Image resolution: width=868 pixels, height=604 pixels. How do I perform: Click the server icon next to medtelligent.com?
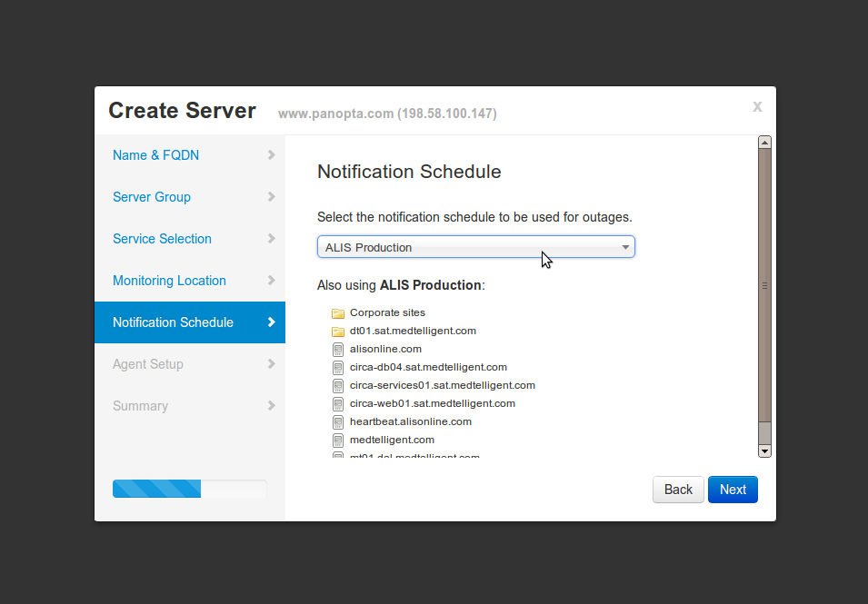coord(337,439)
